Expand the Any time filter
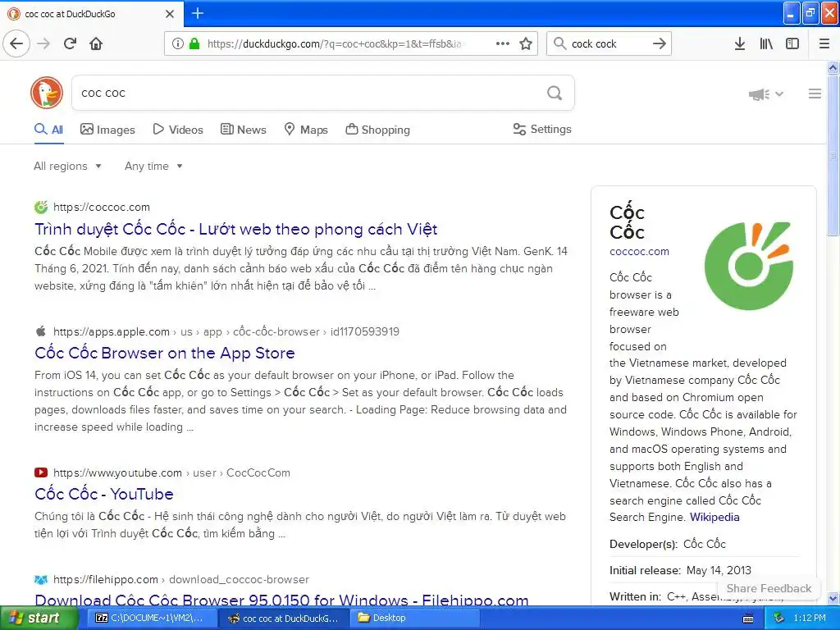The height and width of the screenshot is (630, 840). pyautogui.click(x=153, y=166)
